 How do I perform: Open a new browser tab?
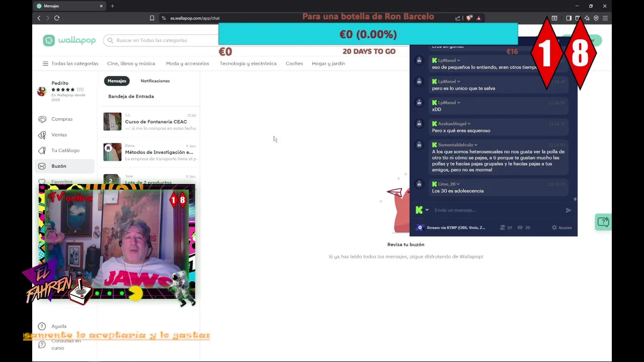coord(112,6)
